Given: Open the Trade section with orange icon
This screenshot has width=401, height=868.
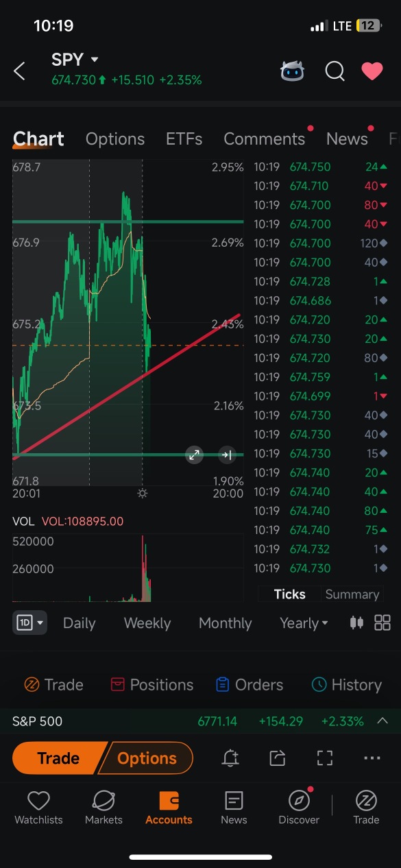Looking at the screenshot, I should pyautogui.click(x=53, y=684).
